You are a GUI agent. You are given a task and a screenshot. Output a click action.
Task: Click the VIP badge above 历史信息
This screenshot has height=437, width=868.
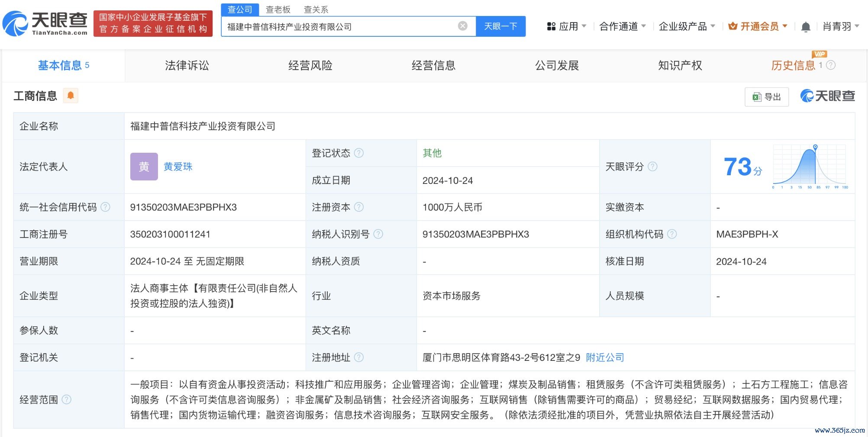tap(820, 54)
